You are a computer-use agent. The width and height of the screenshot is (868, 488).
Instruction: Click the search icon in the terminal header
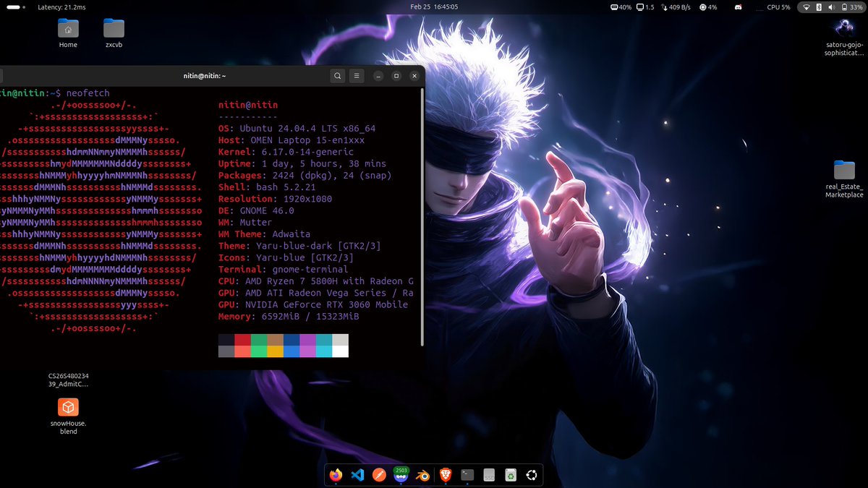click(x=338, y=75)
